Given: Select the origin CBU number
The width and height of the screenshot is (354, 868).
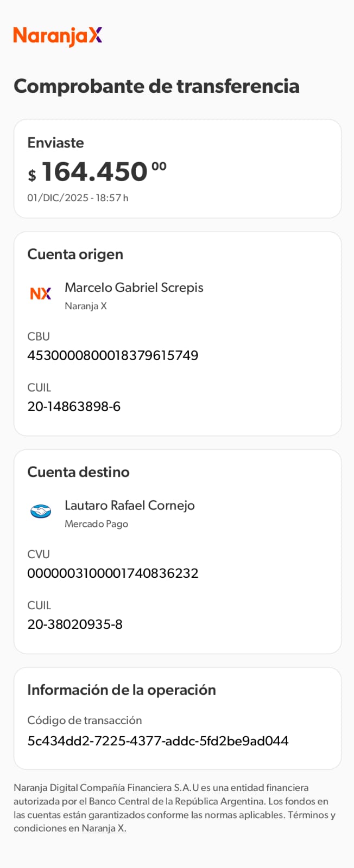Looking at the screenshot, I should click(113, 355).
